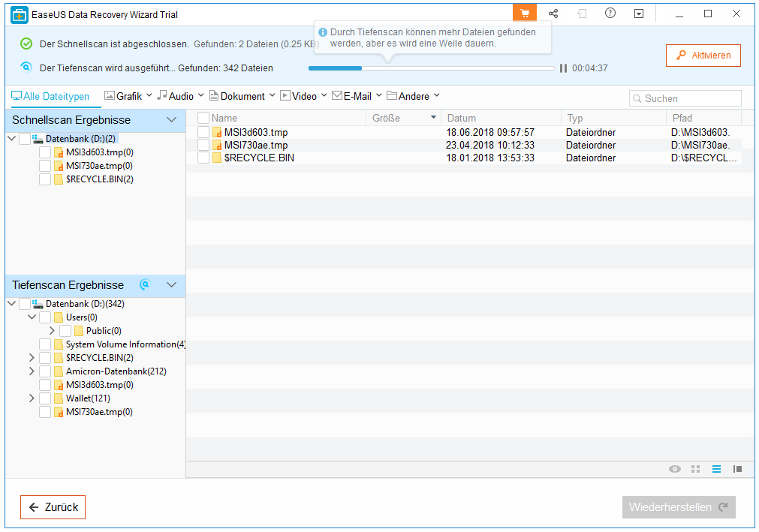Check the Users(0) folder checkbox
The image size is (759, 532).
click(45, 317)
